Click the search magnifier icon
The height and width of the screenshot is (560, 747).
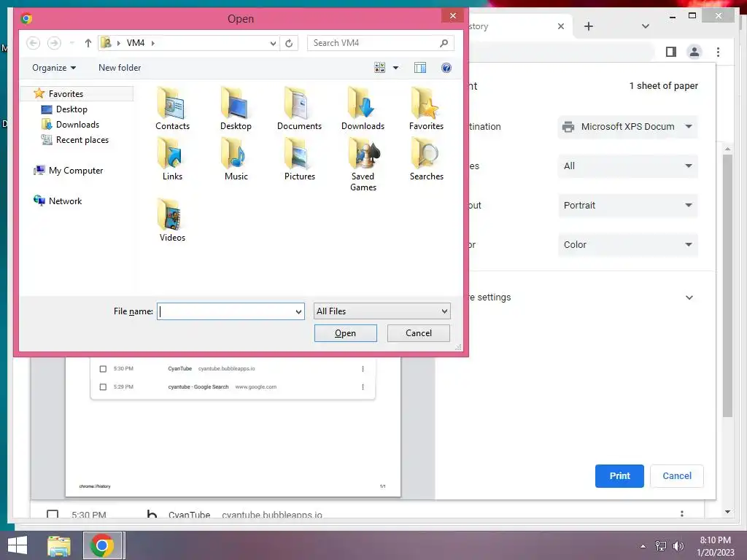coord(444,43)
